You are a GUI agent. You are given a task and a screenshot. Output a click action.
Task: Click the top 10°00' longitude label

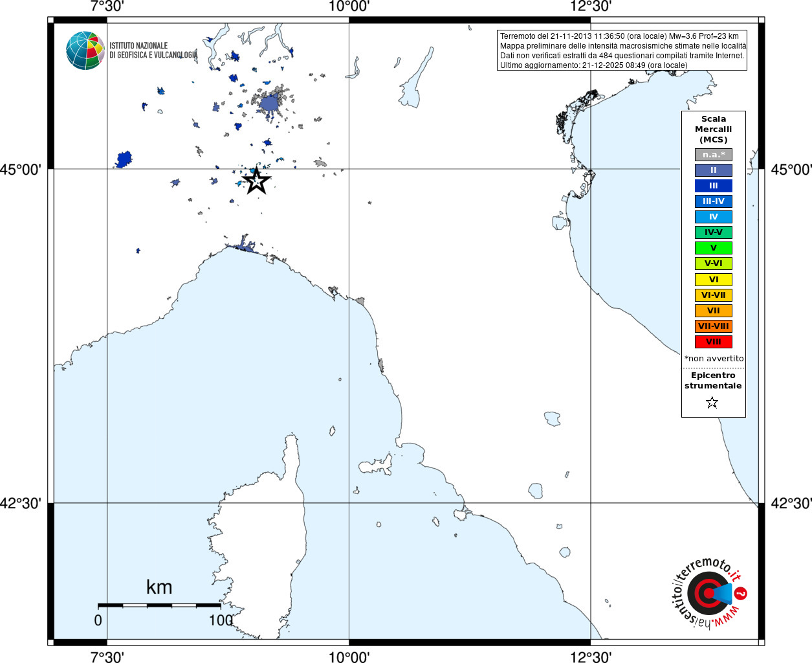click(x=349, y=6)
